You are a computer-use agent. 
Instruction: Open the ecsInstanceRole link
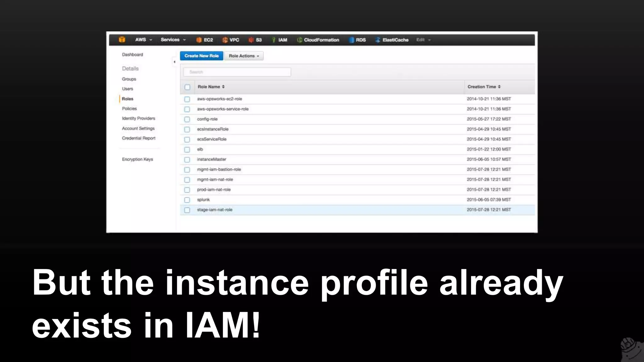(x=213, y=129)
